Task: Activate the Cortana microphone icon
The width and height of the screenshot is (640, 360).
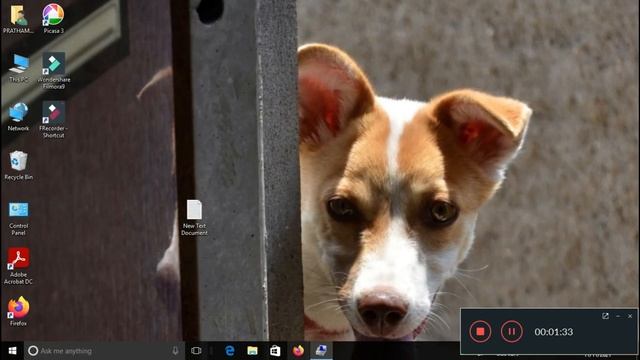Action: point(175,351)
